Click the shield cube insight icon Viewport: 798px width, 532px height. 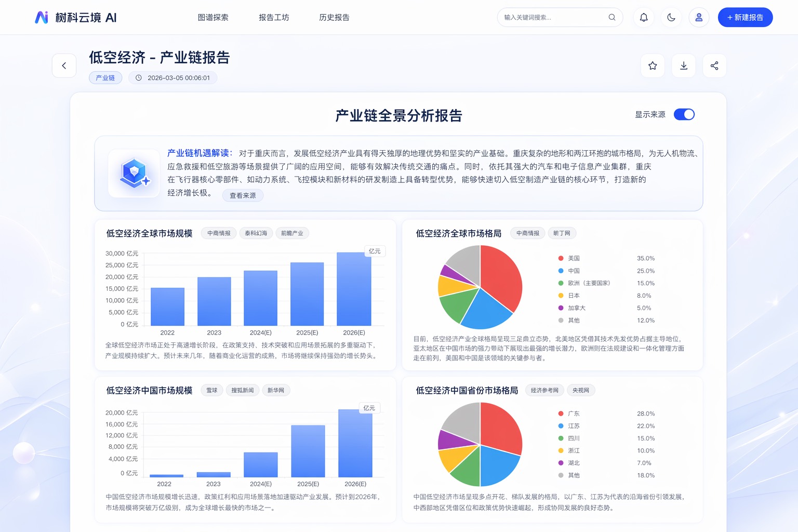[x=134, y=173]
